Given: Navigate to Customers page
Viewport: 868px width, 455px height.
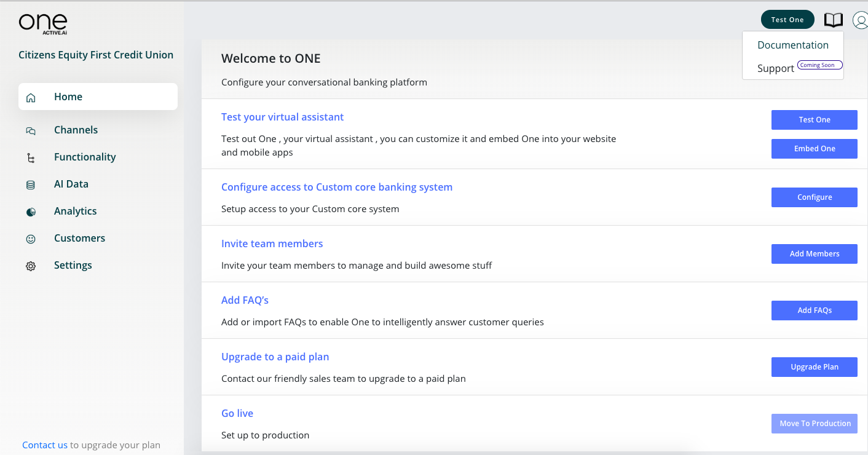Looking at the screenshot, I should (79, 238).
